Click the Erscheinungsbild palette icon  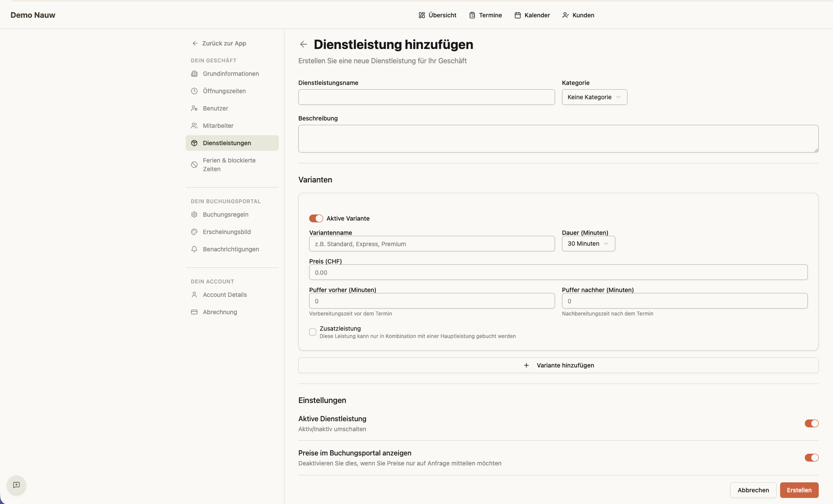coord(194,232)
